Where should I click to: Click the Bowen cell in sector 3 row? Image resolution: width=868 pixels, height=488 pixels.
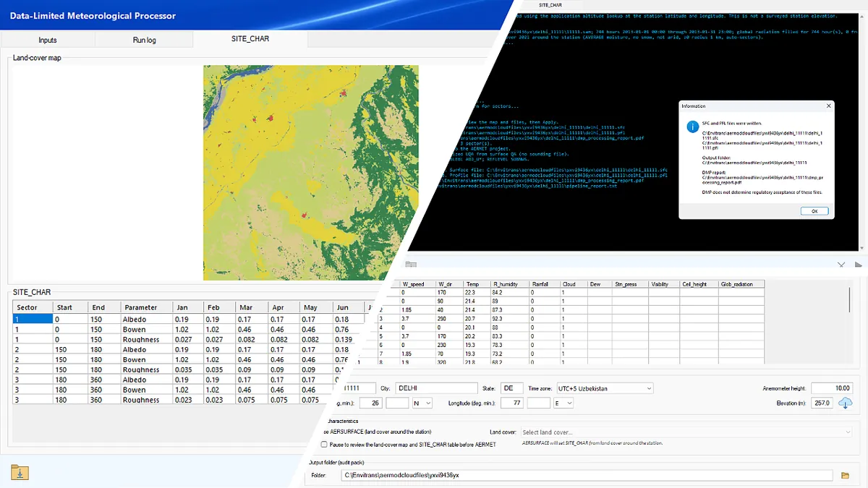pos(145,390)
